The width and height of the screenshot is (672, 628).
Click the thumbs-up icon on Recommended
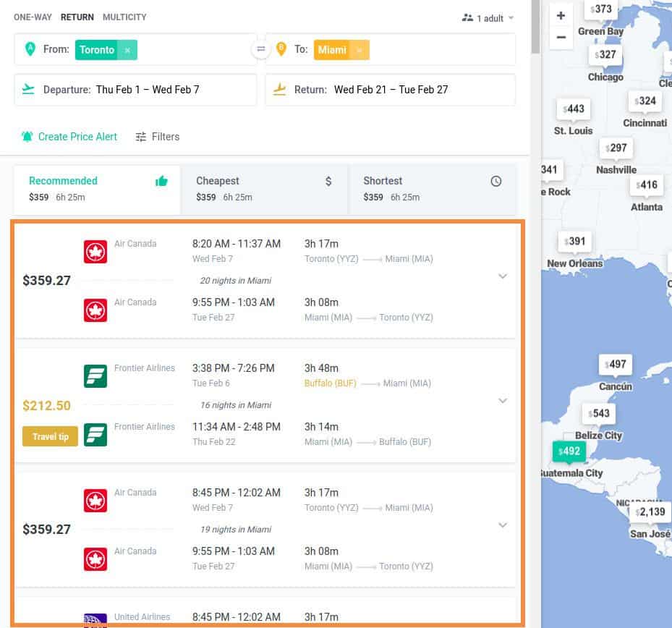click(161, 182)
